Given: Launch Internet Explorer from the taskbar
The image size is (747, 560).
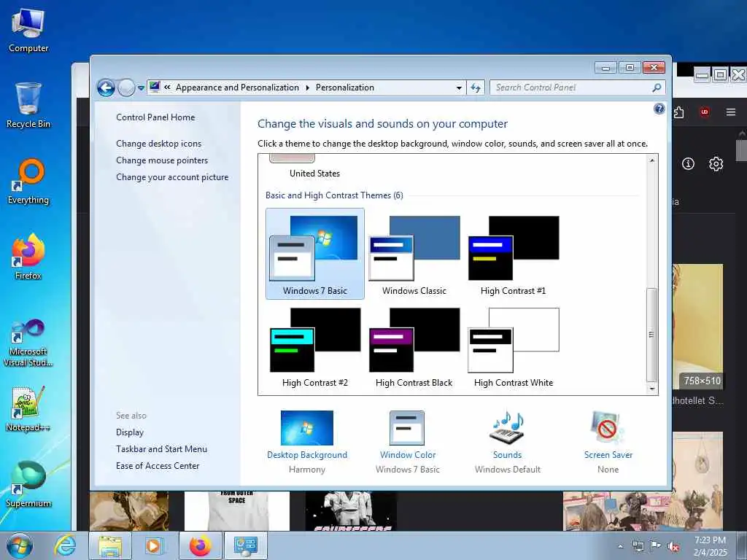Looking at the screenshot, I should [x=65, y=545].
